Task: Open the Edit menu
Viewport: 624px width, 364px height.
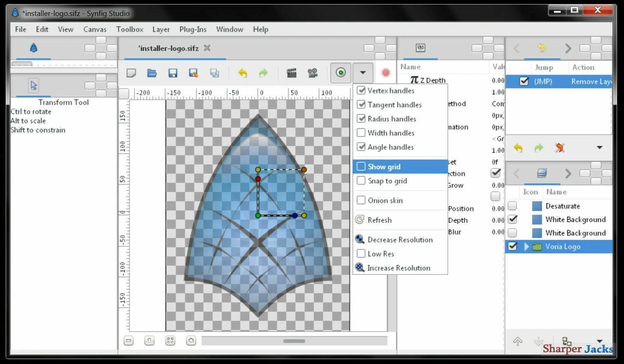Action: (42, 29)
